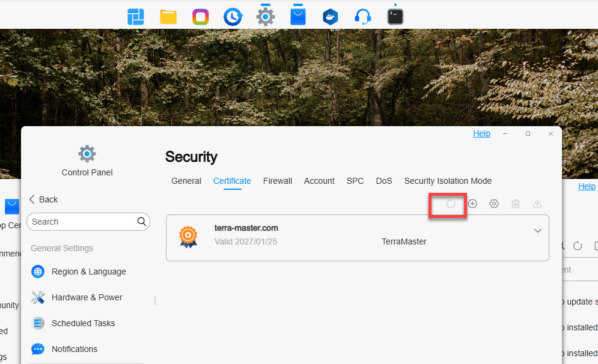Focus the sidebar Search field
The height and width of the screenshot is (364, 598).
[88, 222]
